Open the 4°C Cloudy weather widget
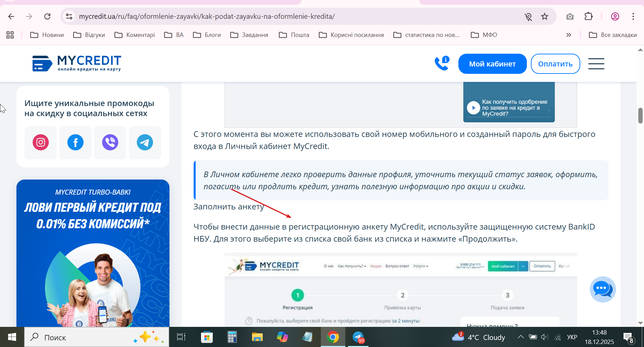644x347 pixels. coord(479,337)
